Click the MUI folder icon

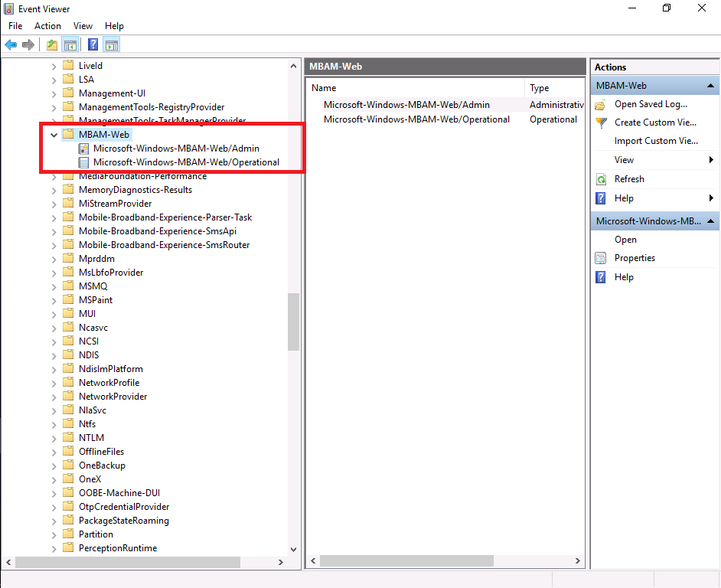point(68,313)
